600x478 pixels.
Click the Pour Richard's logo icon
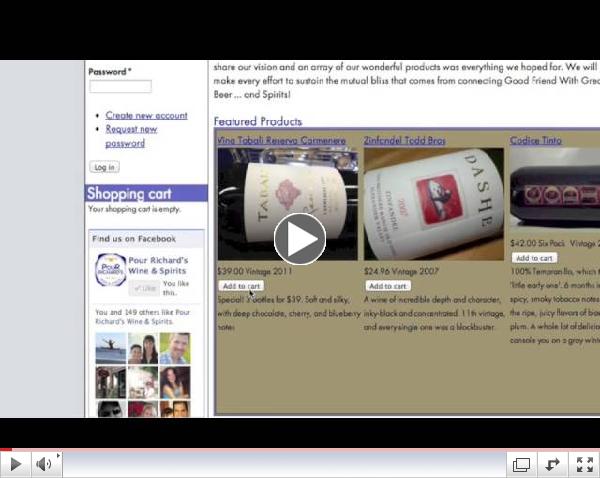point(110,270)
